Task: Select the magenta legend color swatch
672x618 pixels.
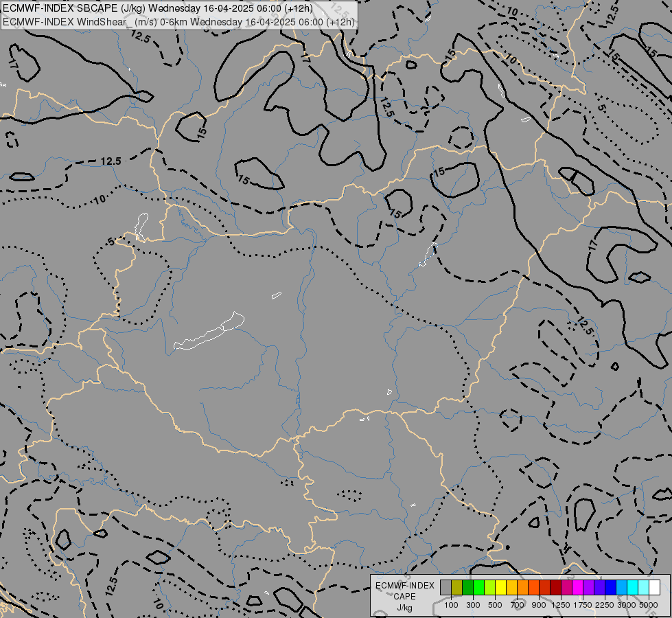Action: (x=577, y=588)
